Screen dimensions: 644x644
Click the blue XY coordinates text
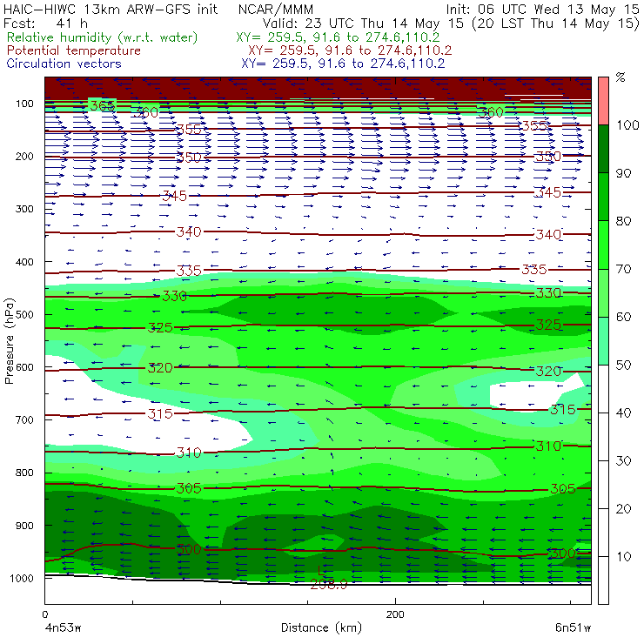[343, 64]
